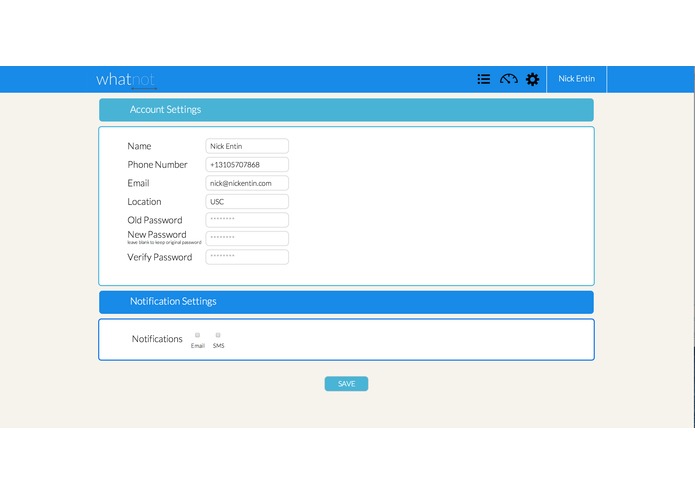Click the Notifications label
695x494 pixels.
[157, 339]
